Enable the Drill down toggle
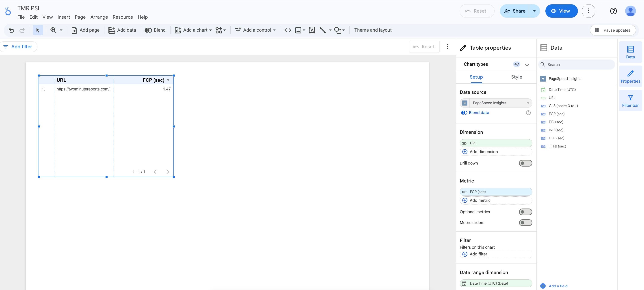The width and height of the screenshot is (644, 290). (525, 163)
